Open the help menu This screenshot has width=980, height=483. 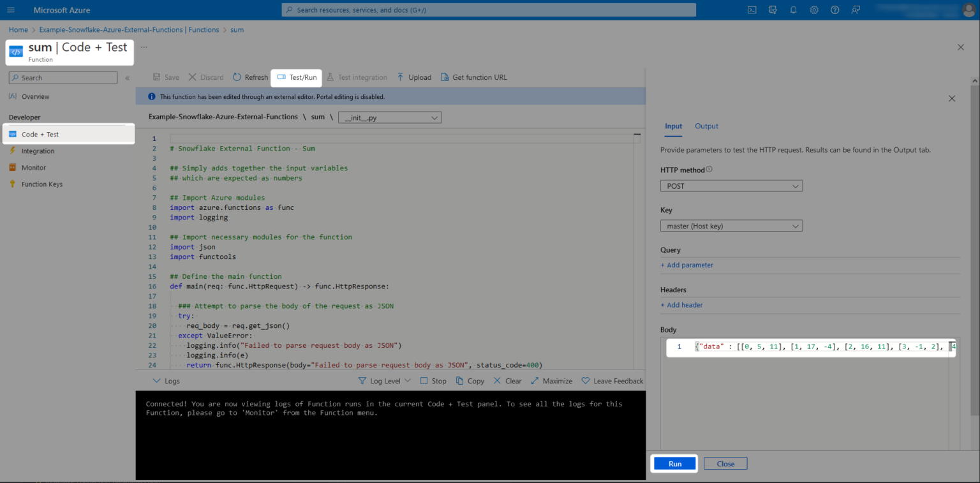[x=835, y=10]
